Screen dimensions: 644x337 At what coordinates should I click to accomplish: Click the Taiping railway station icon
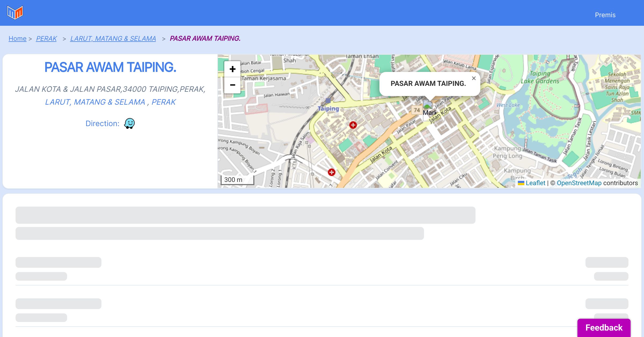(x=328, y=101)
